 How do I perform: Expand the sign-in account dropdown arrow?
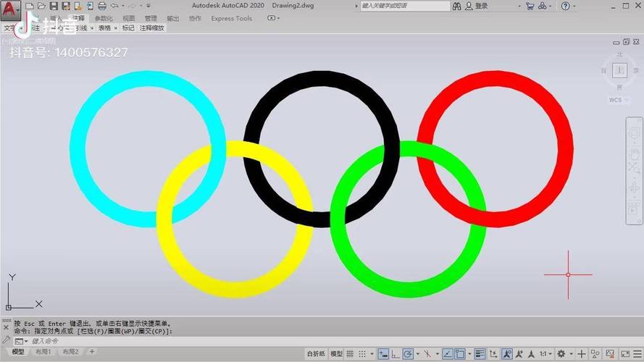(x=519, y=7)
